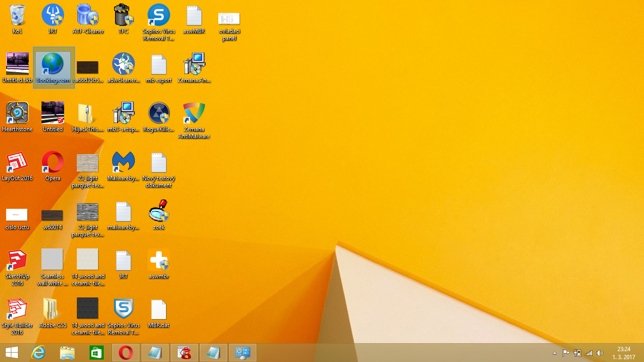The image size is (644, 362).
Task: Open the Adobe CS5 folder
Action: pos(53,310)
